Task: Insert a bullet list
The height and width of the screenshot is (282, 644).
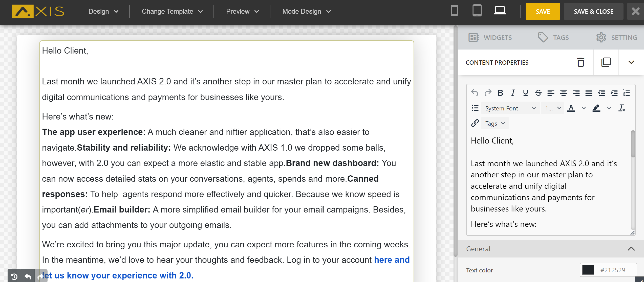Action: click(475, 108)
